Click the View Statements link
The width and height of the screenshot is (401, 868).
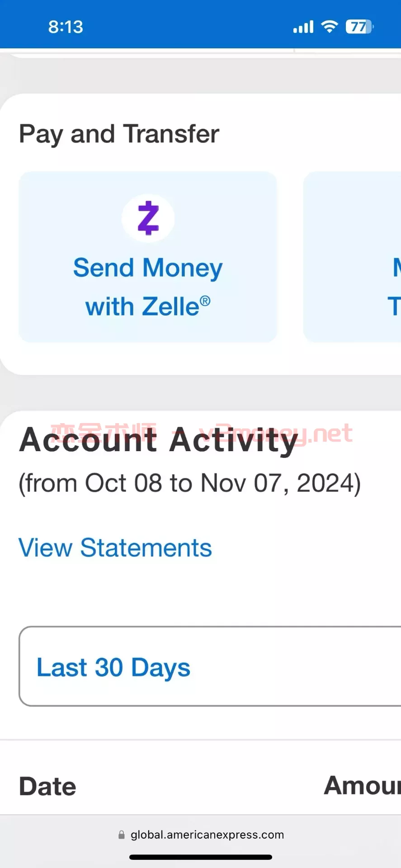coord(115,547)
